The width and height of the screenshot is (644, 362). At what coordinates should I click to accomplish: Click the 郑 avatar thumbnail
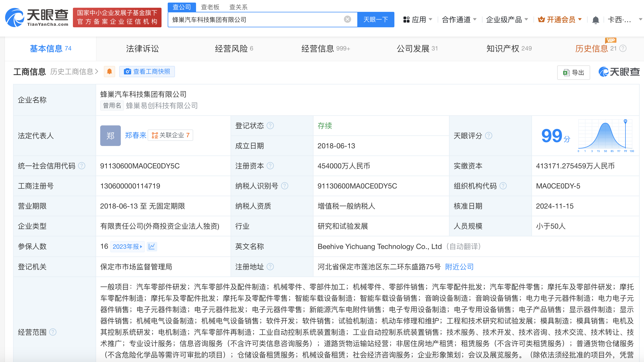coord(110,136)
